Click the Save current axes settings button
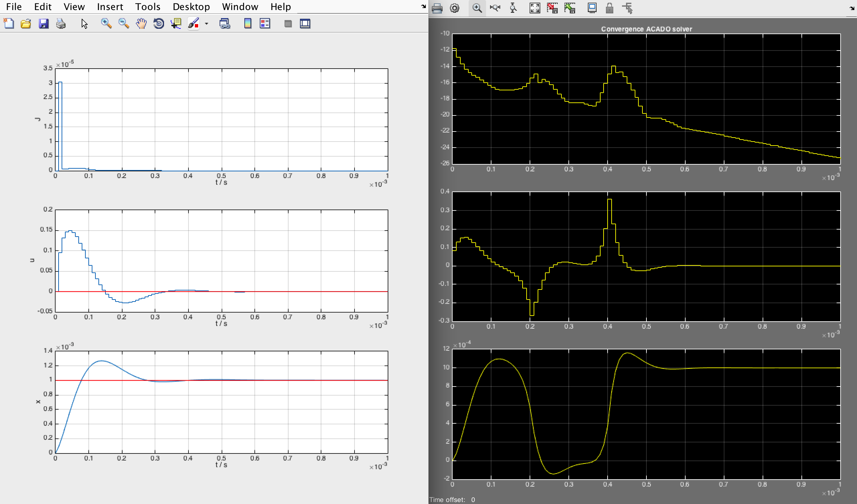This screenshot has height=504, width=857. [552, 8]
